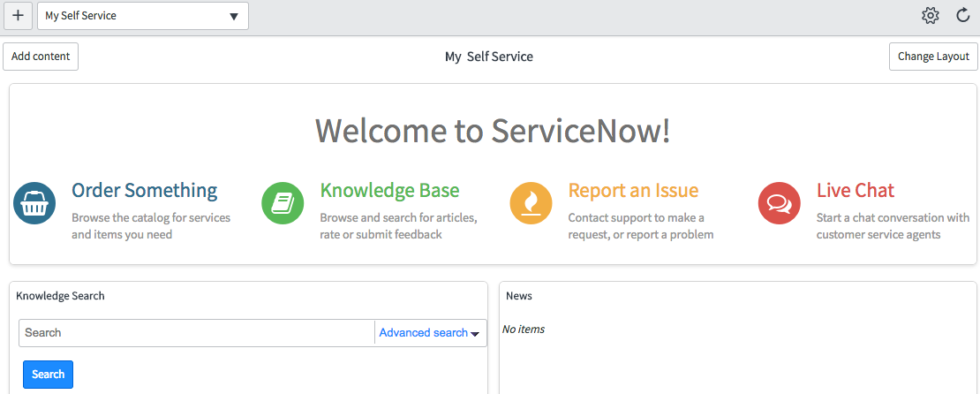Open the gear settings icon
This screenshot has height=394, width=980.
point(930,16)
